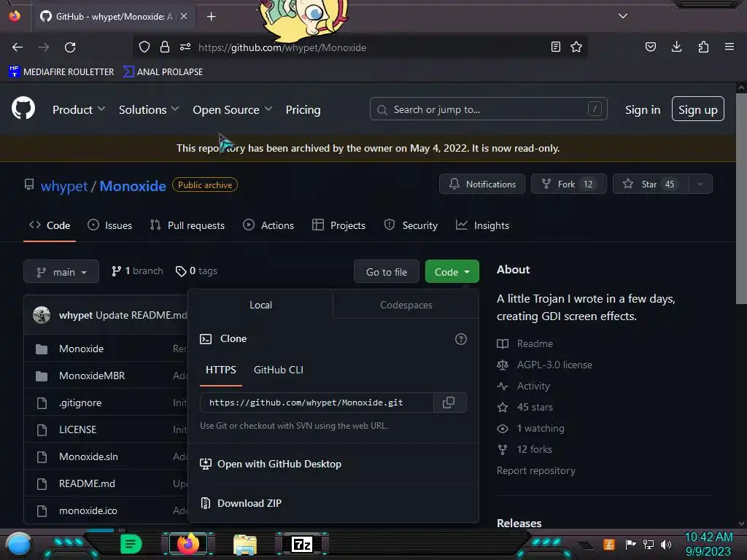Open the Monoxide.sln file
The image size is (747, 560).
[x=88, y=456]
